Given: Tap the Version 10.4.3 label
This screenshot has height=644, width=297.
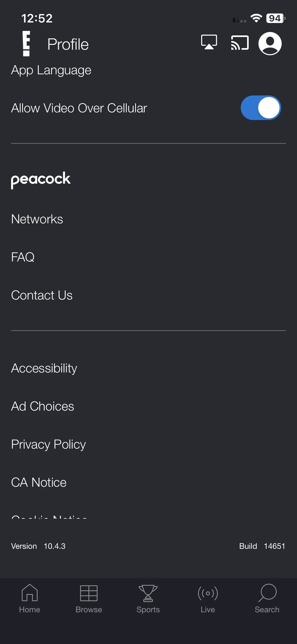Looking at the screenshot, I should 38,546.
